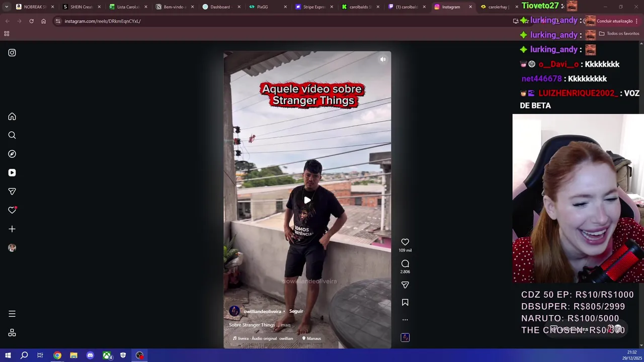Open Task View on the taskbar

(x=40, y=355)
